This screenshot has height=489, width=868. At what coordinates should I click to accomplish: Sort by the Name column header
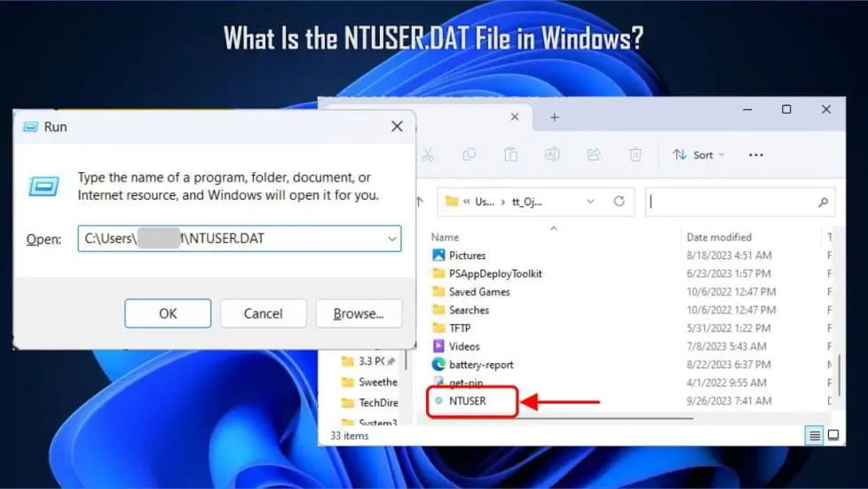[x=445, y=237]
